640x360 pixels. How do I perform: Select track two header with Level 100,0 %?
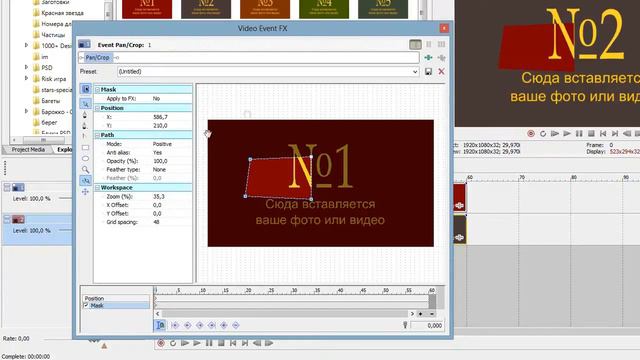tap(37, 230)
